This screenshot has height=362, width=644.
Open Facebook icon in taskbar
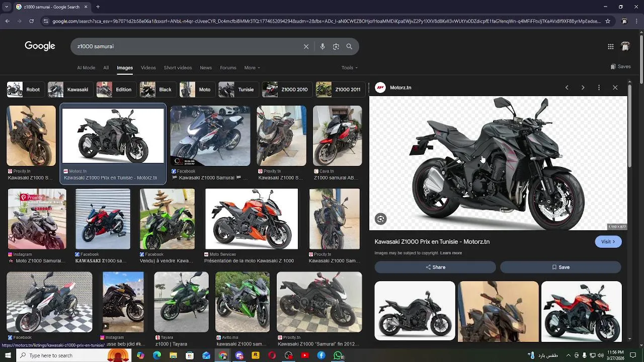coord(321,355)
